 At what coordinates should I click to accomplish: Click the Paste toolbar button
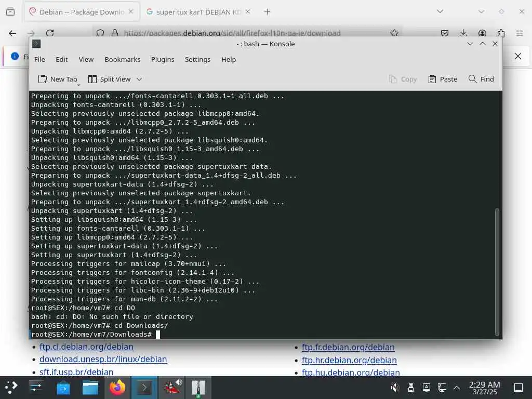pos(443,79)
